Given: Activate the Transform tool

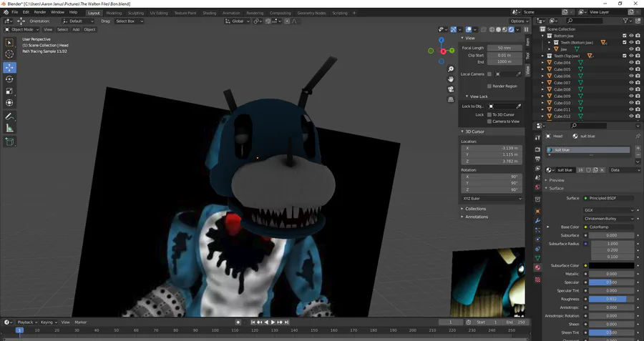Looking at the screenshot, I should point(9,103).
